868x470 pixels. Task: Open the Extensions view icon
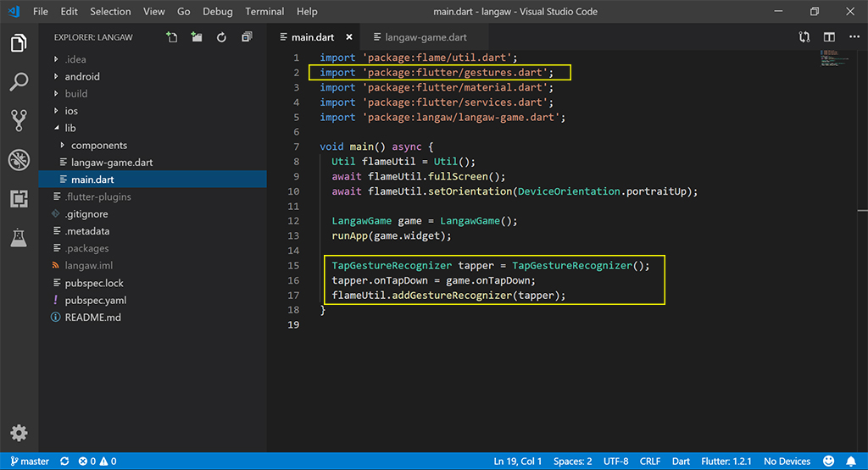19,198
